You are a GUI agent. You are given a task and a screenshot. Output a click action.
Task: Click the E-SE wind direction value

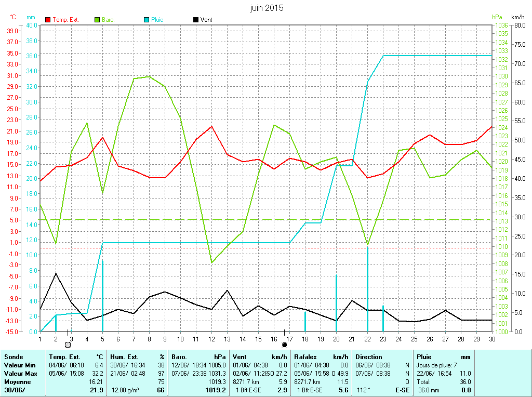[x=402, y=390]
